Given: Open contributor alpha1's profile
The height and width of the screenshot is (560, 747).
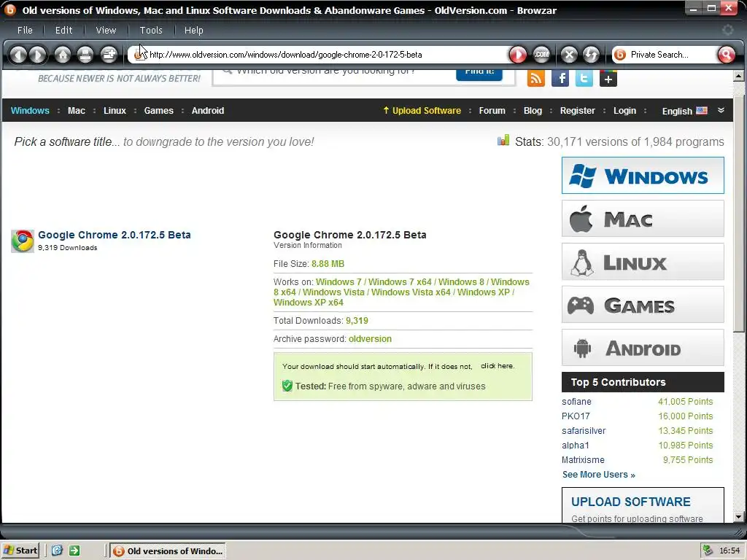Looking at the screenshot, I should (576, 446).
